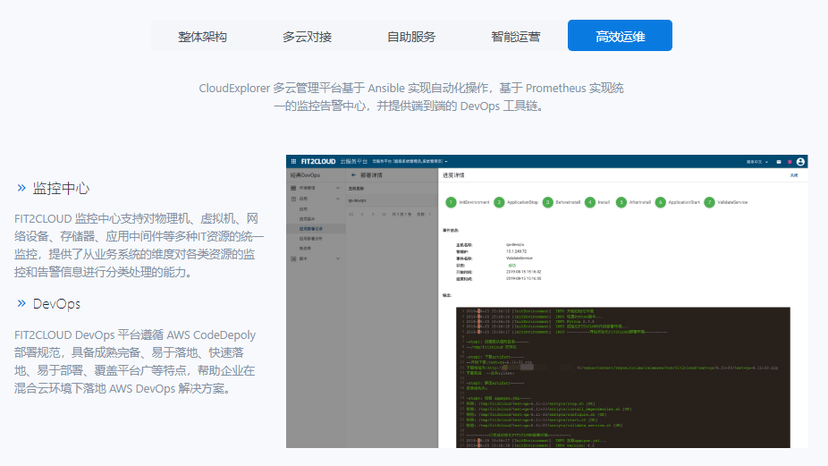Open the mail notifications icon

[x=778, y=162]
